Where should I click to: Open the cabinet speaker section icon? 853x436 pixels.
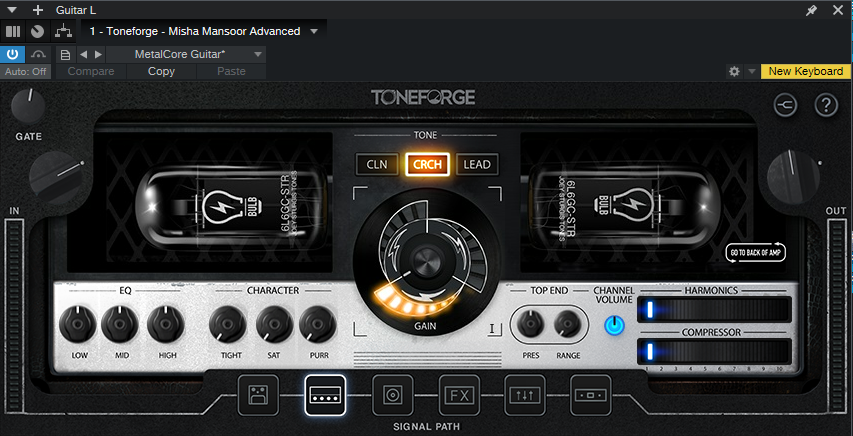[x=392, y=395]
